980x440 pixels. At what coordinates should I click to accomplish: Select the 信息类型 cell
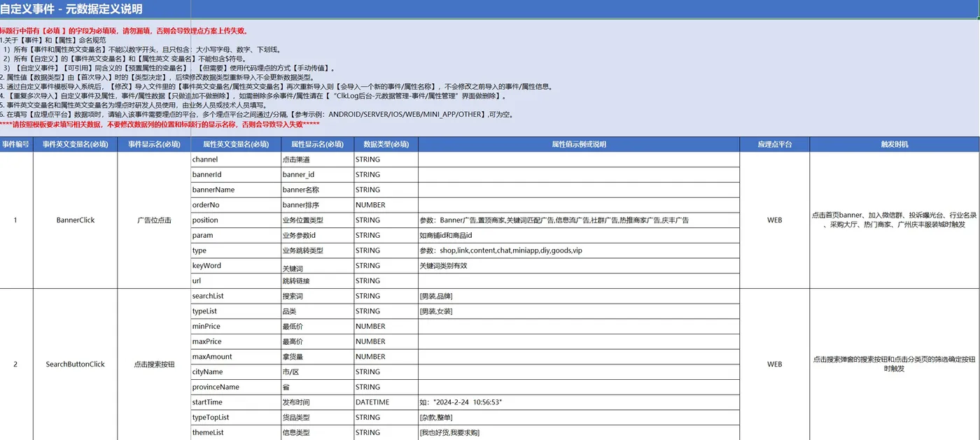point(317,433)
